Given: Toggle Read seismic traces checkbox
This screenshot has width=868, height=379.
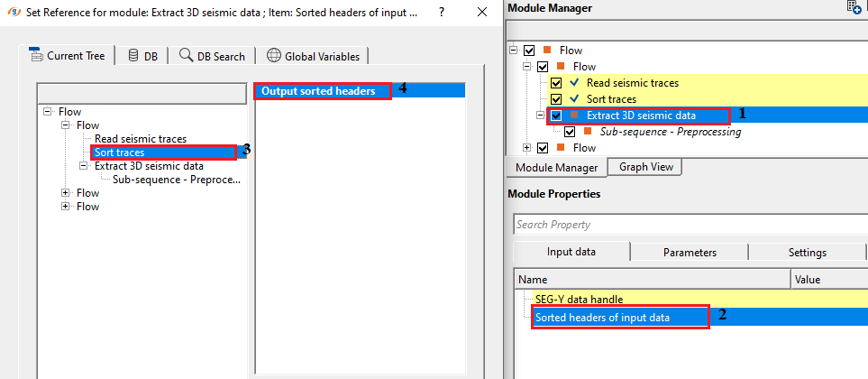Looking at the screenshot, I should point(556,83).
